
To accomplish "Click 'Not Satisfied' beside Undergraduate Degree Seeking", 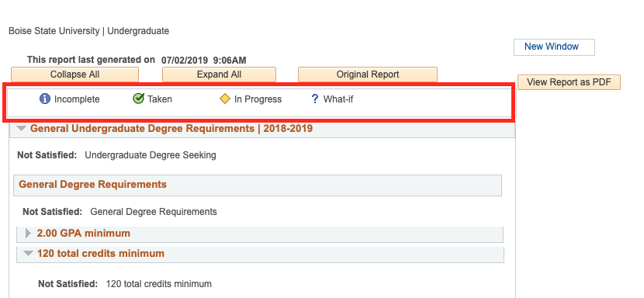I will (47, 155).
